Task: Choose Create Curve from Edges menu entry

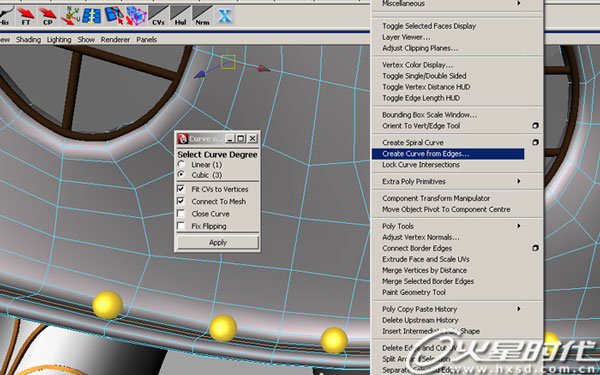Action: pos(448,154)
